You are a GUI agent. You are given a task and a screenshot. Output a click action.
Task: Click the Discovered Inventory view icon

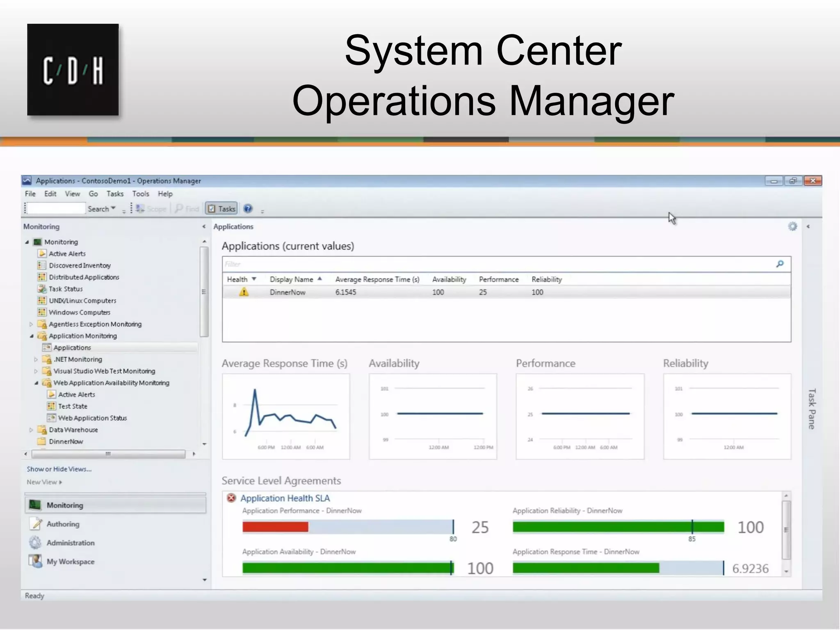pos(42,265)
